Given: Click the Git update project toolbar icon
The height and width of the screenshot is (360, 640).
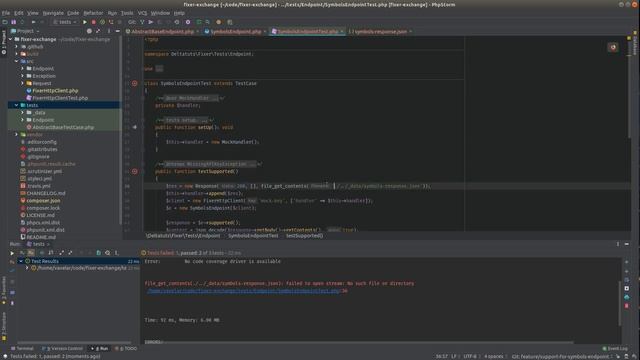Looking at the screenshot, I should click(x=142, y=22).
